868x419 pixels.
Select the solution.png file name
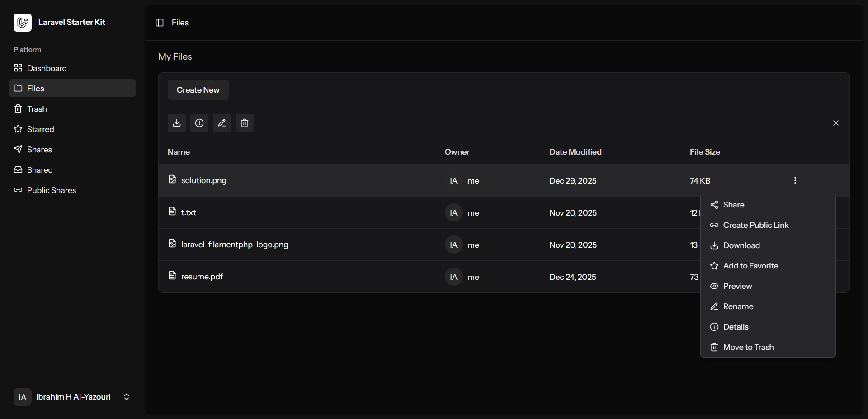204,180
